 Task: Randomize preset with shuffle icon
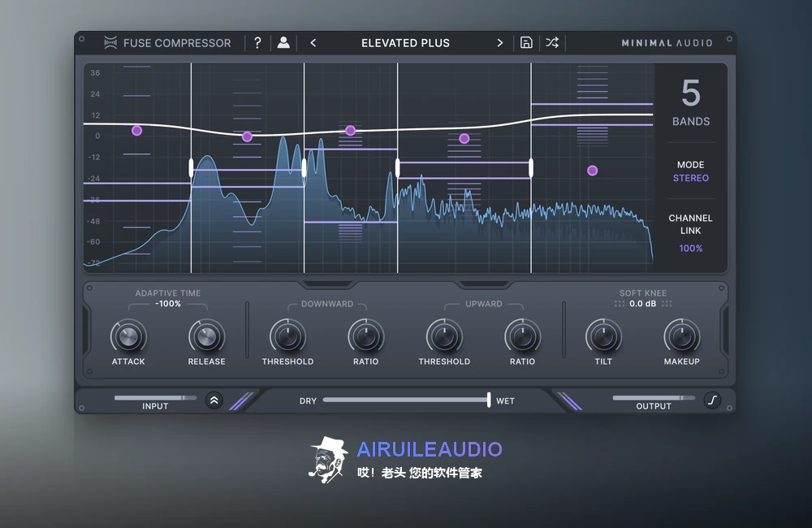[552, 42]
